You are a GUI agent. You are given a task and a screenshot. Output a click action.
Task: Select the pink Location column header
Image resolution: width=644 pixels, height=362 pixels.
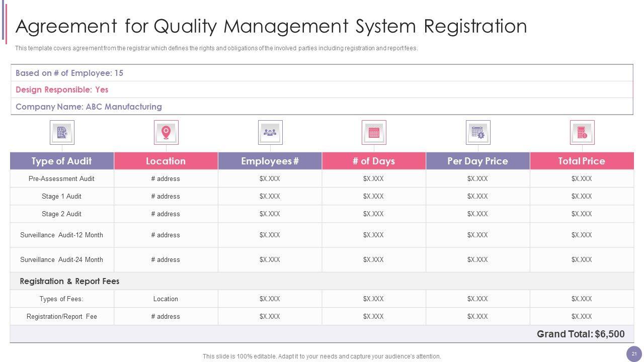(166, 161)
